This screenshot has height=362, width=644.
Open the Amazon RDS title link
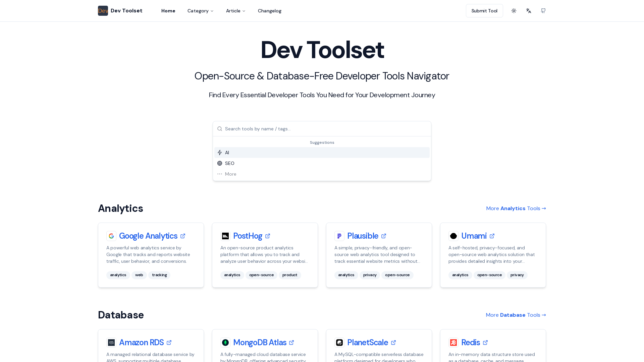pyautogui.click(x=141, y=343)
